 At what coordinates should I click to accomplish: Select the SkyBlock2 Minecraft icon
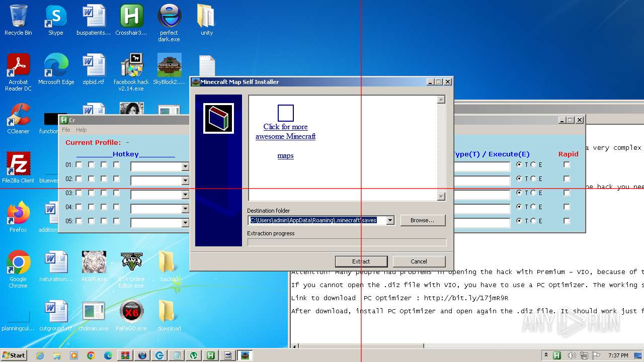tap(169, 70)
